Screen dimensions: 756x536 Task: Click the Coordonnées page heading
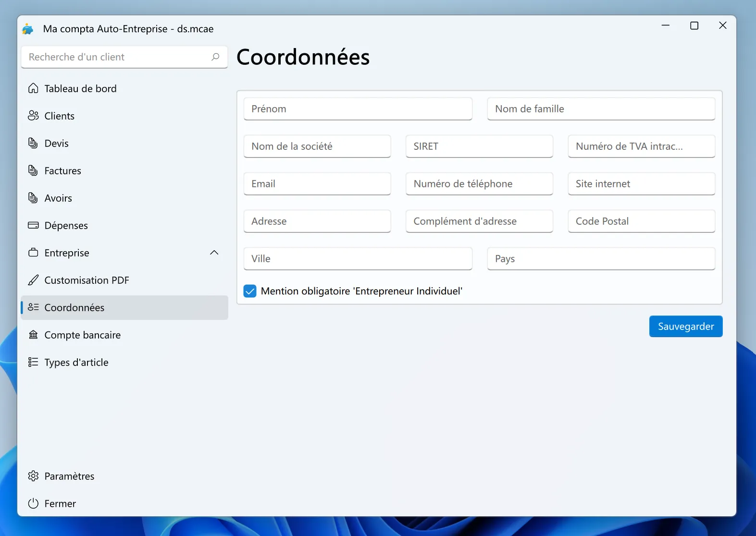click(303, 57)
